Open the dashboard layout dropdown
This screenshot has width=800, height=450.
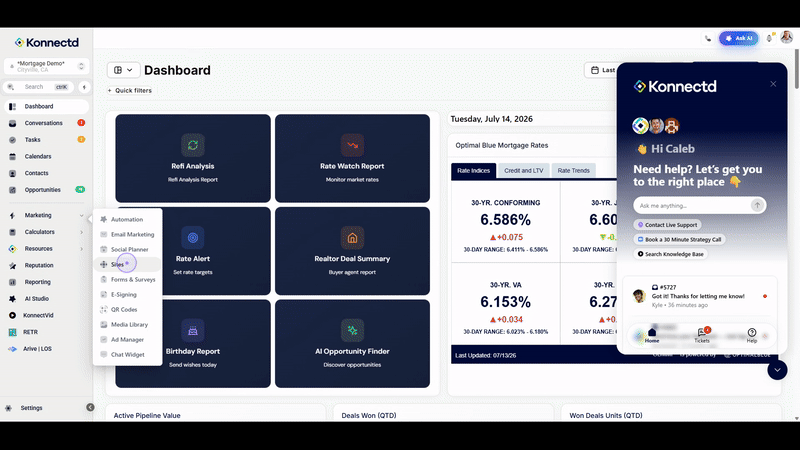coord(123,70)
